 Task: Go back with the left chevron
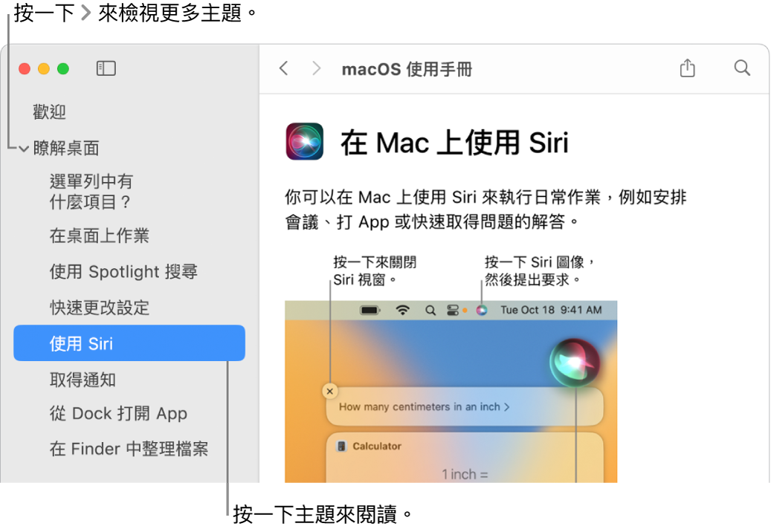click(x=284, y=68)
